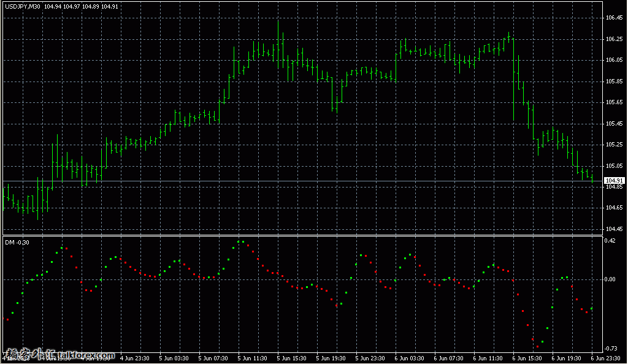Click time label 6 Jun 23:30
This screenshot has width=628, height=364.
(605, 358)
